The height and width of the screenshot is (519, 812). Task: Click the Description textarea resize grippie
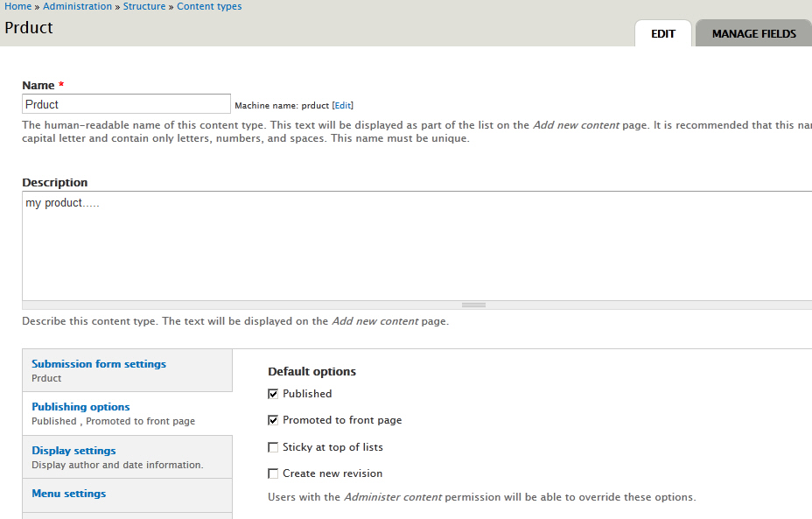click(473, 305)
